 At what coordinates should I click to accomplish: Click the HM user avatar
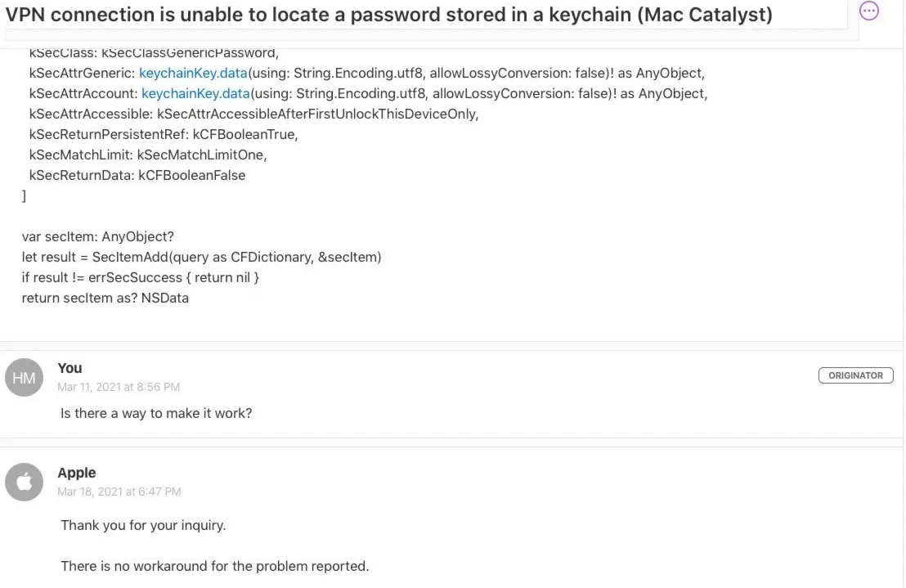(x=23, y=378)
